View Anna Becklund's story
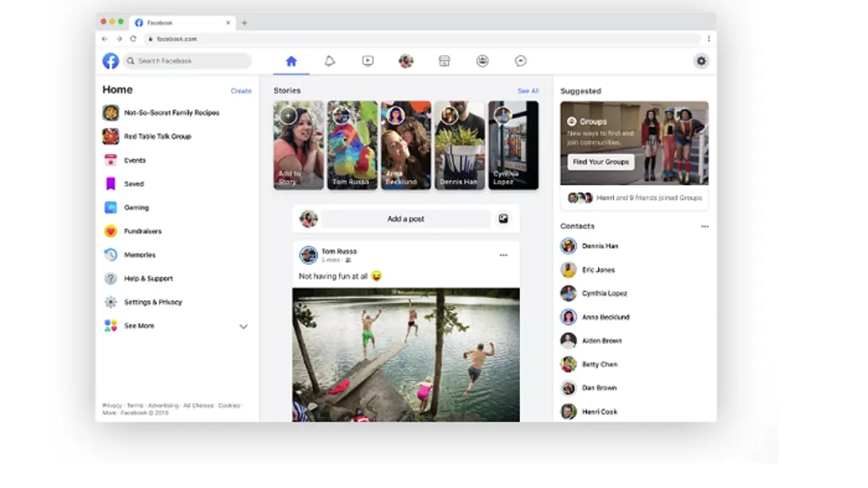The width and height of the screenshot is (868, 488). tap(407, 145)
